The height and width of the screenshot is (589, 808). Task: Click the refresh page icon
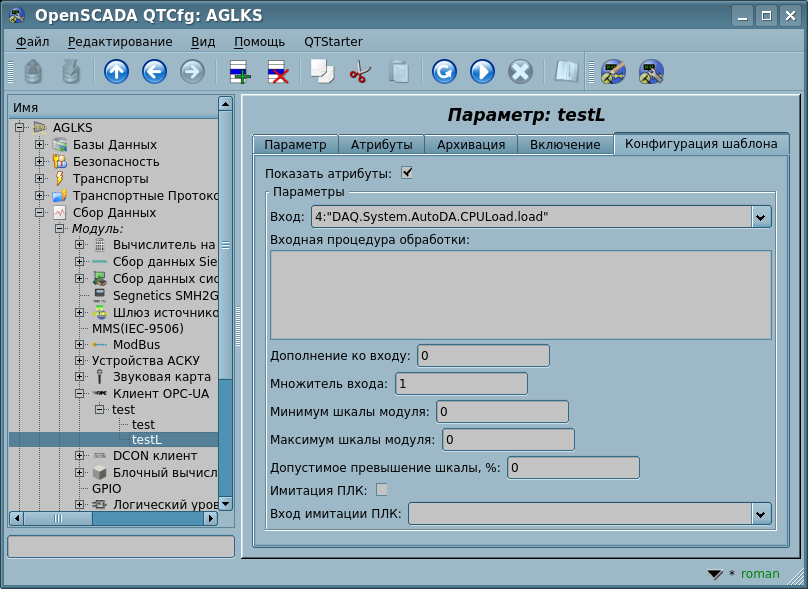point(444,72)
